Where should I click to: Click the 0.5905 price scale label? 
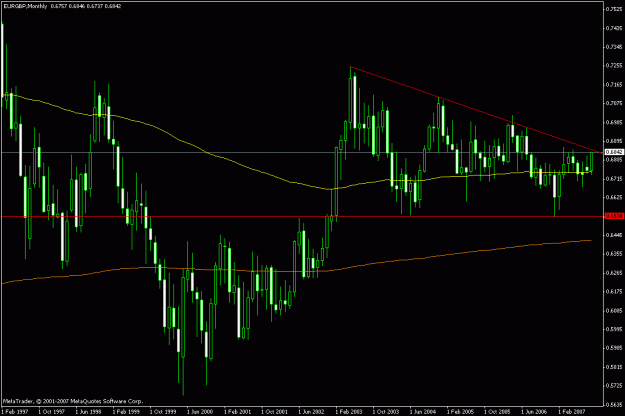click(614, 348)
